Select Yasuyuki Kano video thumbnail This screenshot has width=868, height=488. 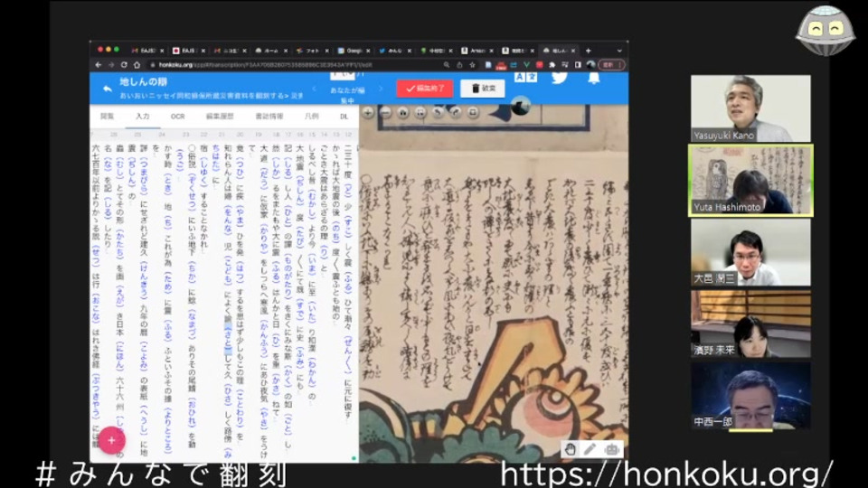(750, 108)
